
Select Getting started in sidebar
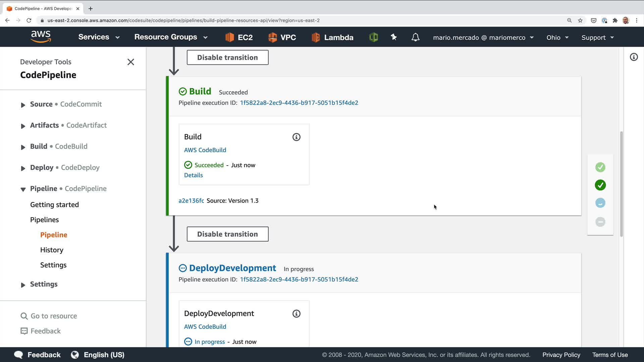pos(54,205)
